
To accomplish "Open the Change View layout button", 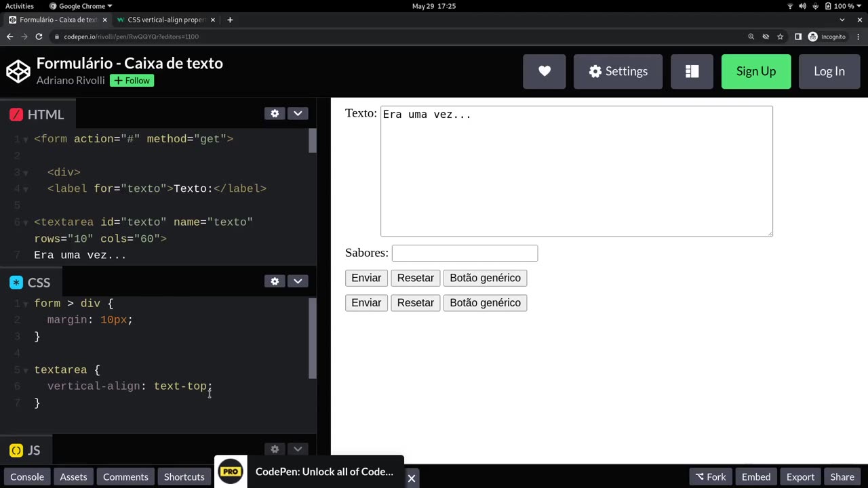I will (692, 71).
